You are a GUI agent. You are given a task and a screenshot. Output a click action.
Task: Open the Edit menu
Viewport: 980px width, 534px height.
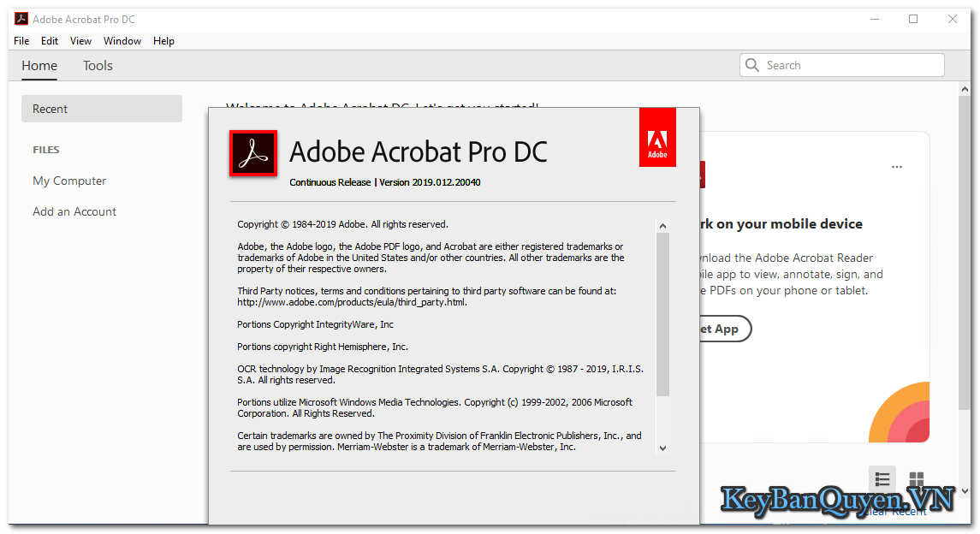[x=49, y=40]
